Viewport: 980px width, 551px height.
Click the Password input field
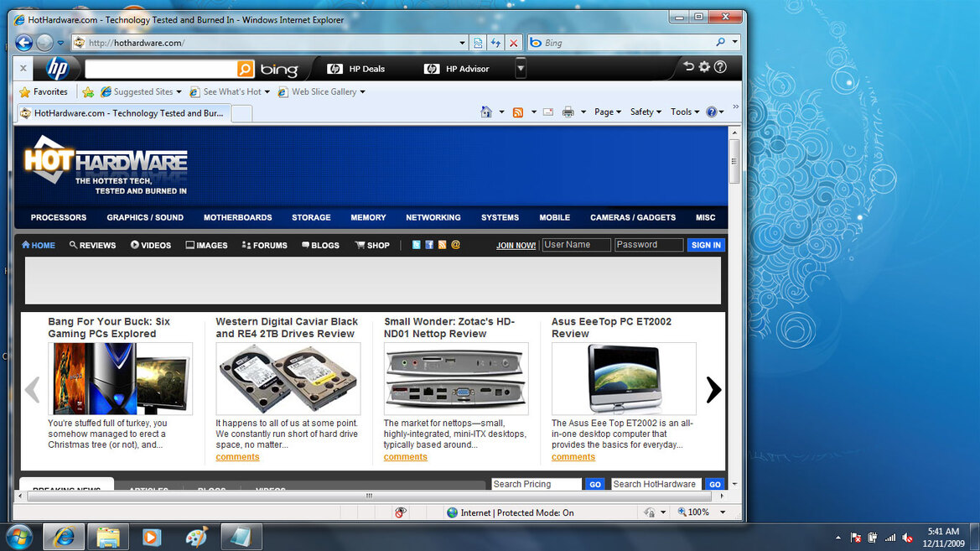coord(649,245)
